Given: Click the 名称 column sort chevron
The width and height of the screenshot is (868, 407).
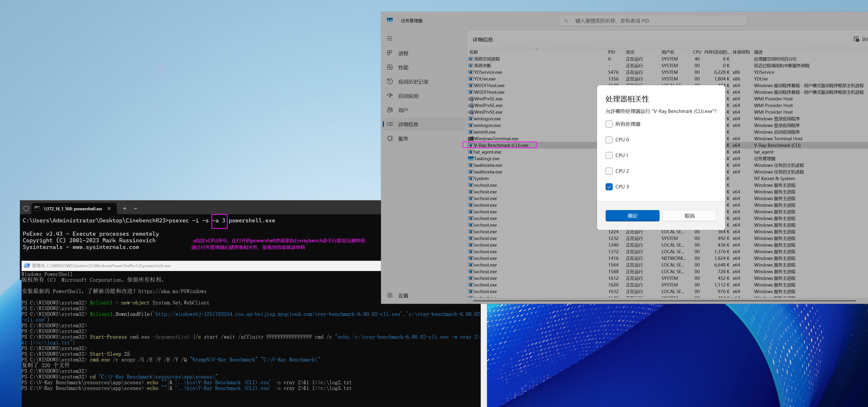Looking at the screenshot, I should coord(537,49).
